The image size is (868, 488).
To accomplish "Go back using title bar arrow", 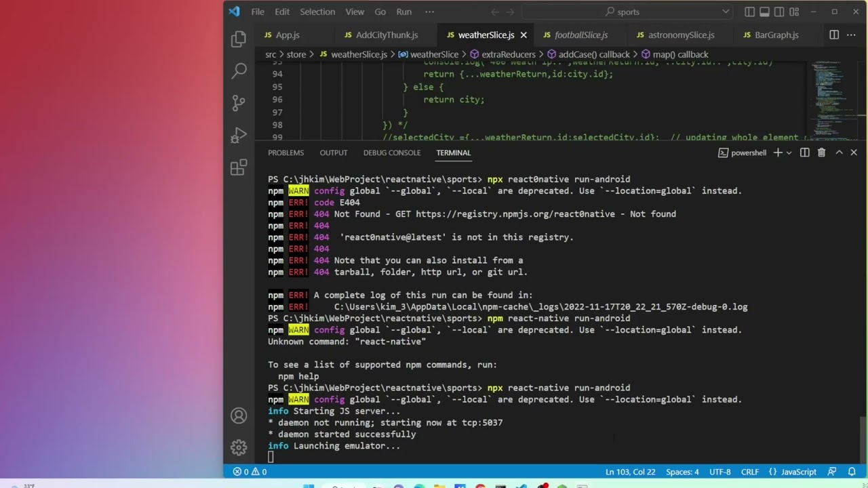I will (x=495, y=12).
